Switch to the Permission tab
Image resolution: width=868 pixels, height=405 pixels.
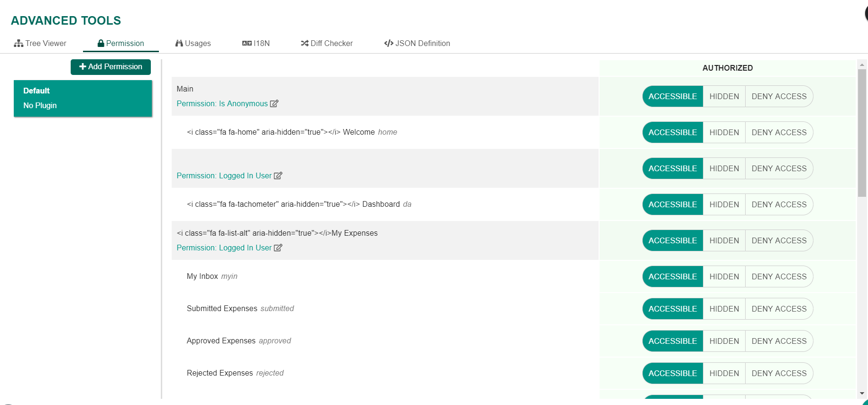point(121,43)
